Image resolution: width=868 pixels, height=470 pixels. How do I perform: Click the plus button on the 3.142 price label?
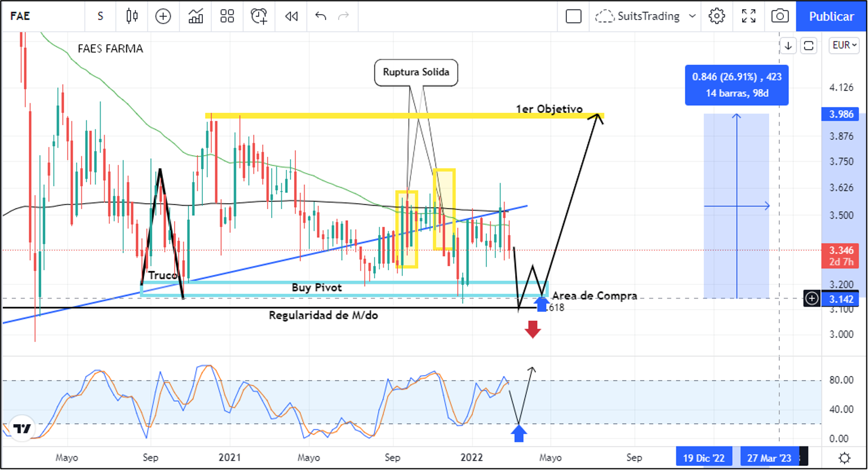[812, 299]
